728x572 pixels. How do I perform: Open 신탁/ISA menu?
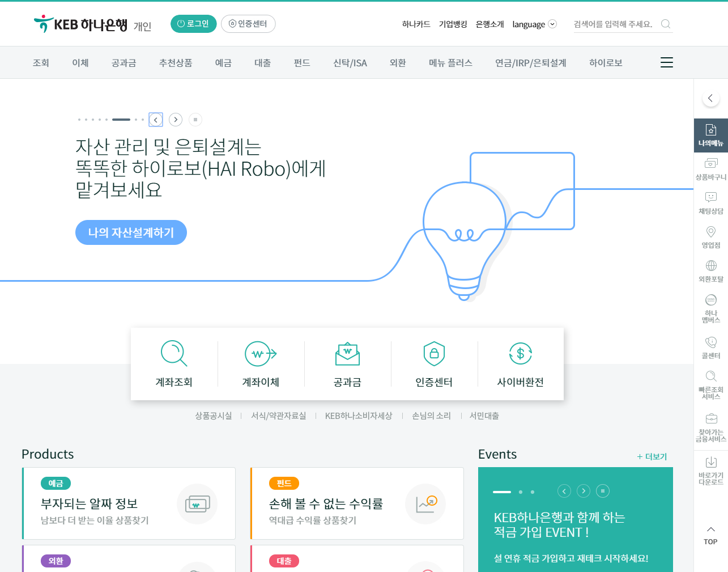pos(350,63)
